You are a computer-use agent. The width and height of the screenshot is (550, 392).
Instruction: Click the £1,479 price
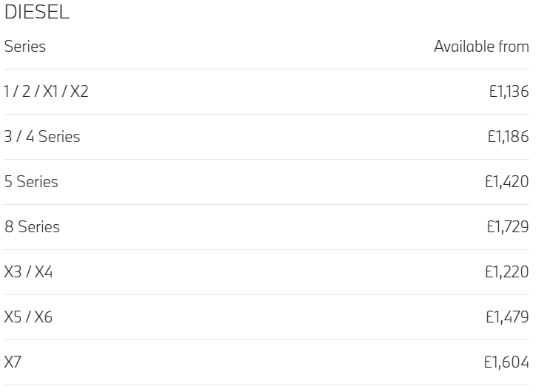point(507,317)
